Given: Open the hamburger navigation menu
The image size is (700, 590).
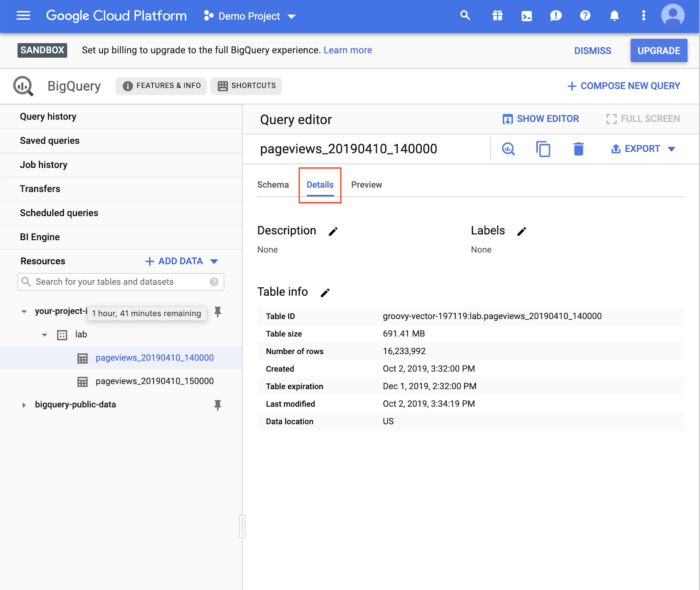Looking at the screenshot, I should [23, 16].
